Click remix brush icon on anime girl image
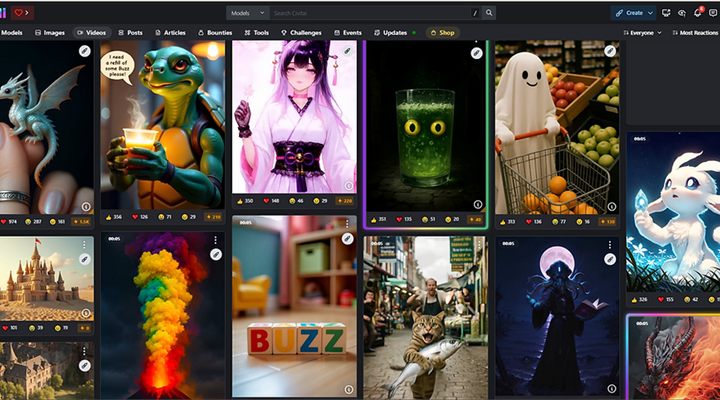 tap(348, 51)
